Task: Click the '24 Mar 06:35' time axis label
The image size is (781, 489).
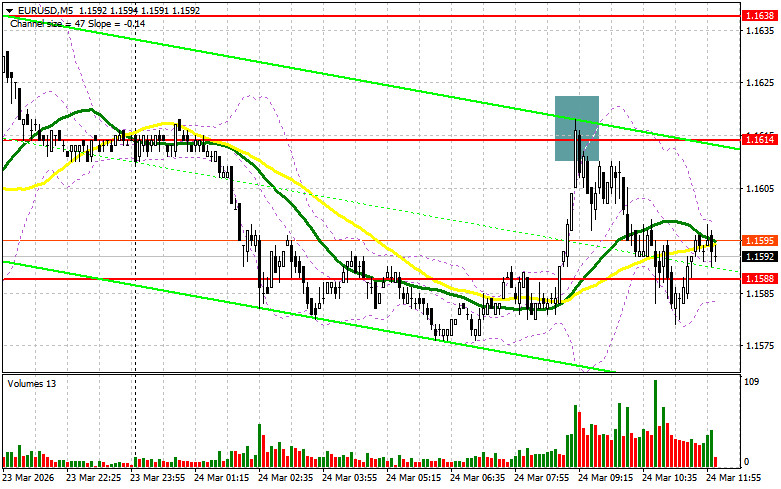Action: point(477,478)
